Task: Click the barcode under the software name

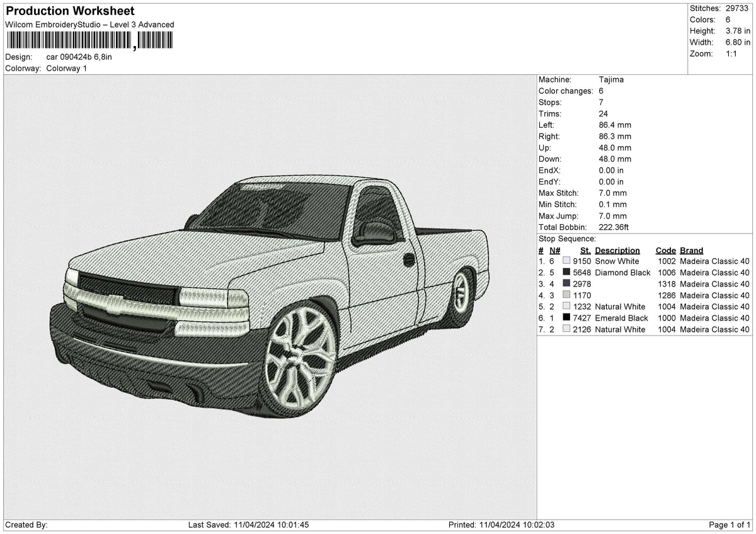Action: pos(89,42)
